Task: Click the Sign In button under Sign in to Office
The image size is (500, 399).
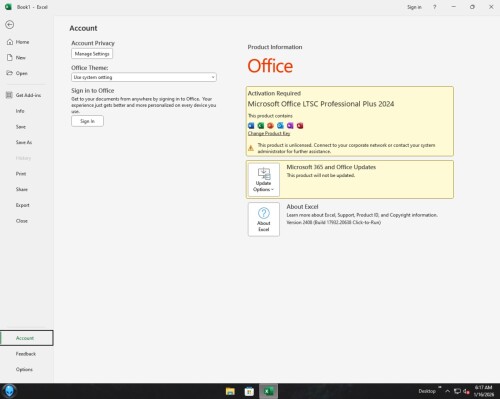Action: pyautogui.click(x=87, y=121)
